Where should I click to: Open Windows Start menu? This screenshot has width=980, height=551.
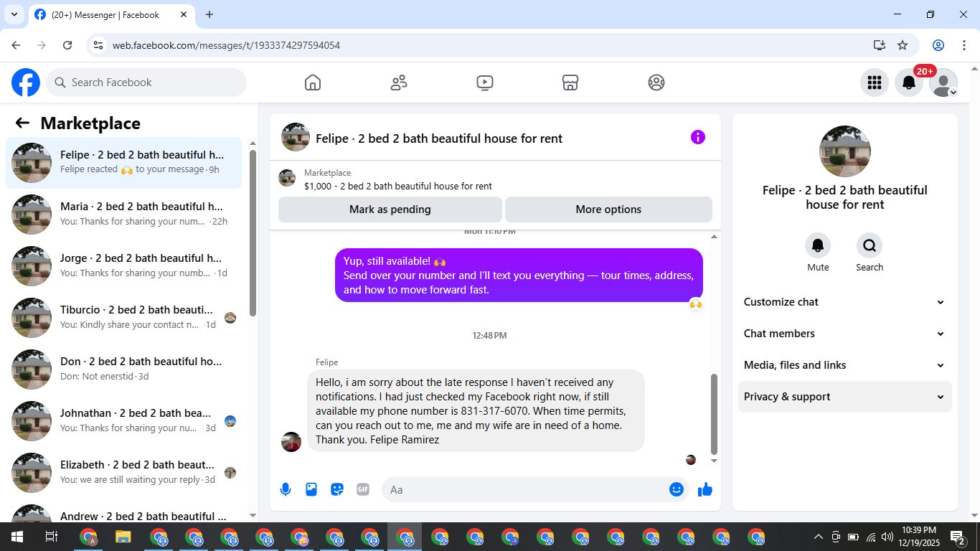coord(17,537)
